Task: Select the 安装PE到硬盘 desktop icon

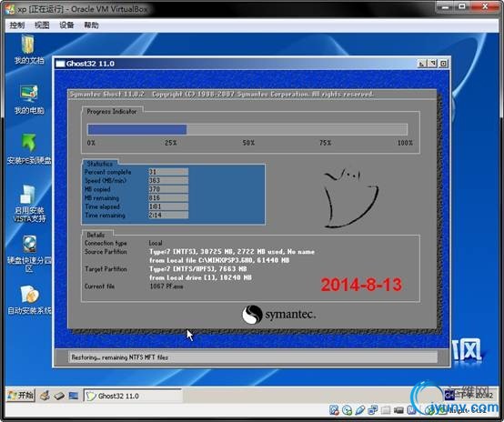Action: [x=29, y=149]
